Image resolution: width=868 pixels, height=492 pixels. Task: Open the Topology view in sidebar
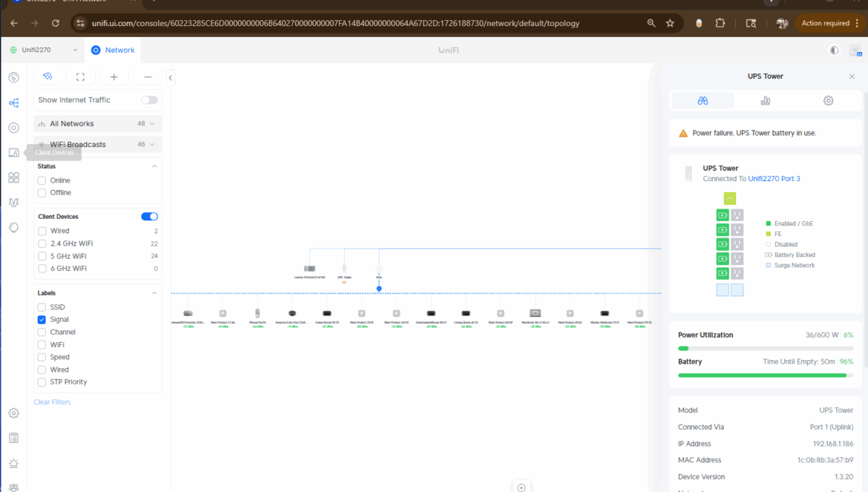tap(13, 103)
